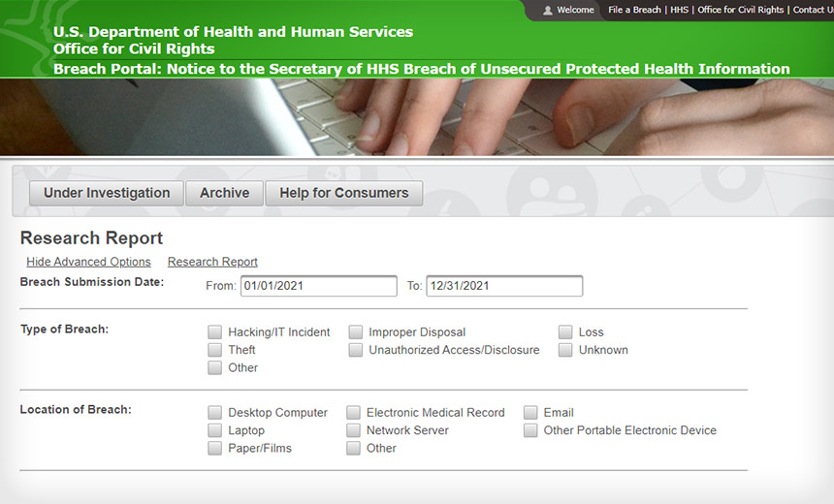Check the Desktop Computer checkbox
834x504 pixels.
[215, 413]
